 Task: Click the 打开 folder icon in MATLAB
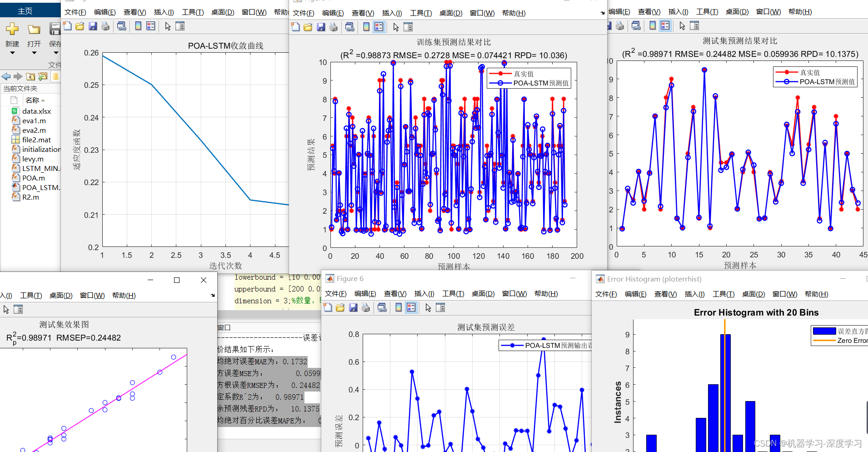tap(34, 29)
